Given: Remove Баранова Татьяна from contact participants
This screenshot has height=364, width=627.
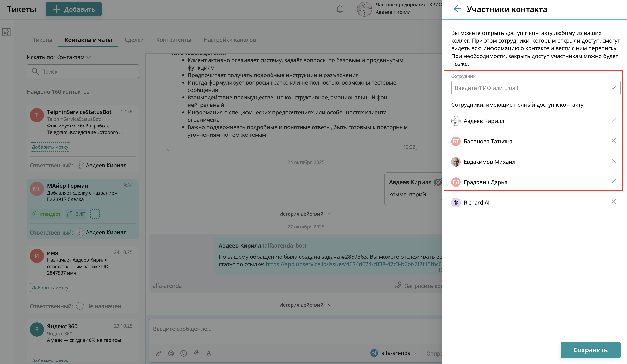Looking at the screenshot, I should click(614, 141).
